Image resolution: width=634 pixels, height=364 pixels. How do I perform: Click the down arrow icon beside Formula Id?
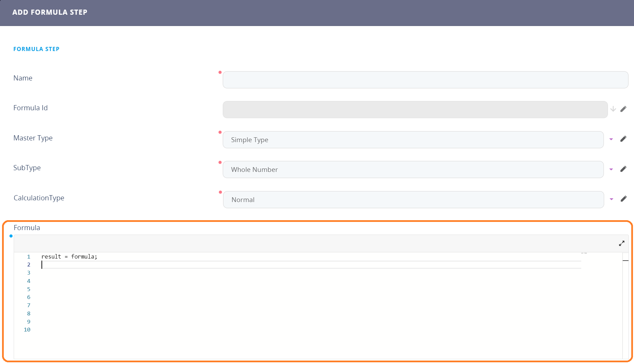[613, 109]
